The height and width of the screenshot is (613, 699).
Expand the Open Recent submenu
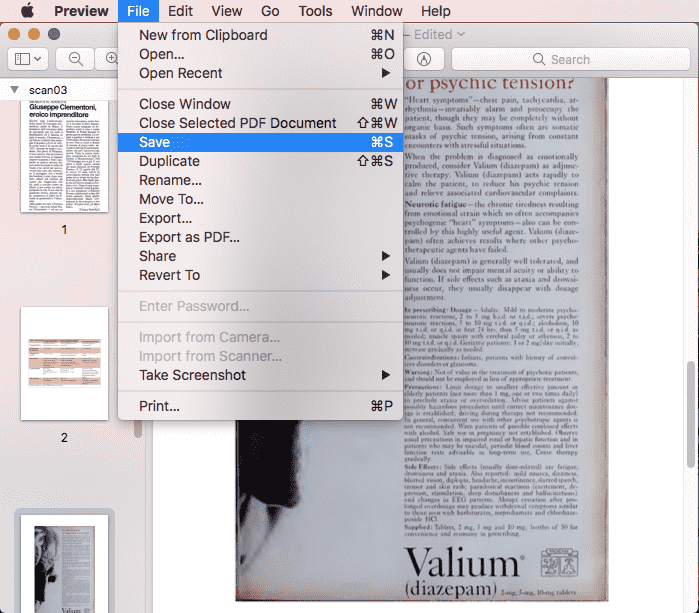[x=260, y=73]
